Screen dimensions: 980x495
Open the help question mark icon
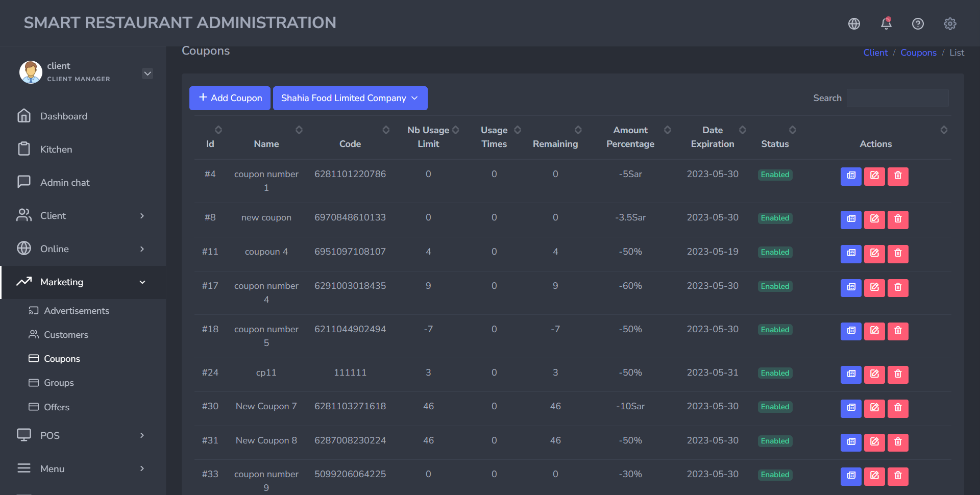point(918,23)
